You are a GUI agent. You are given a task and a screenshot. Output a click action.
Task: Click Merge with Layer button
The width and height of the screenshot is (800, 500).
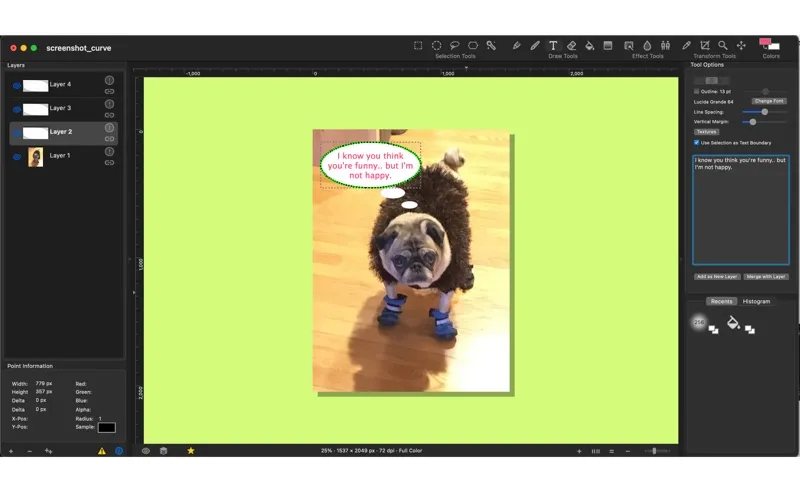click(x=765, y=277)
